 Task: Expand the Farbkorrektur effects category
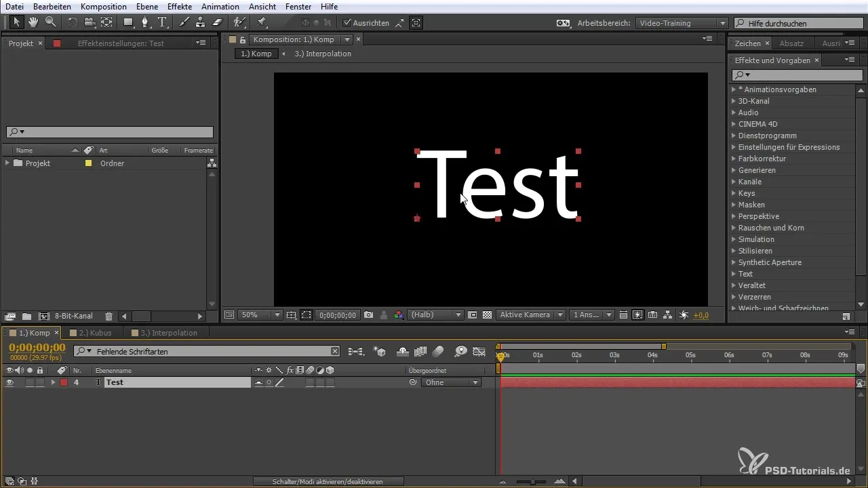[734, 159]
